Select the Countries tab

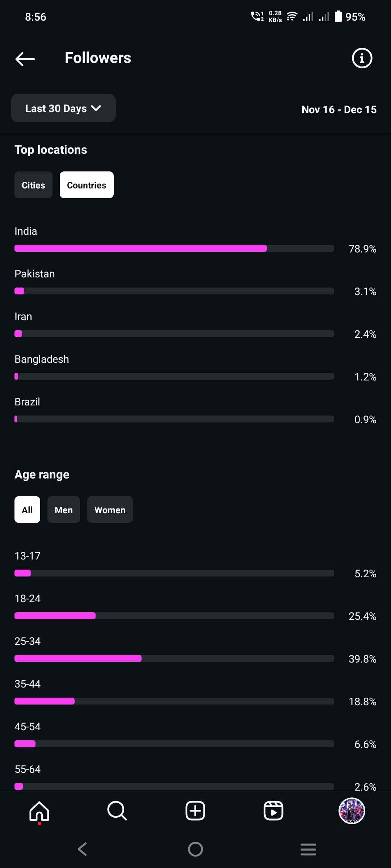[x=87, y=185]
